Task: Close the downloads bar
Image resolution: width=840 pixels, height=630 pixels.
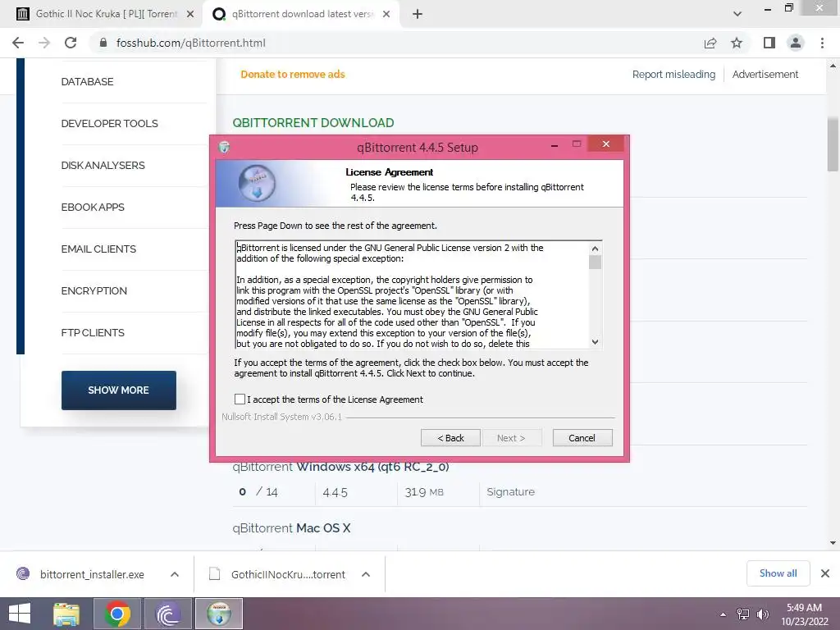Action: pos(825,573)
